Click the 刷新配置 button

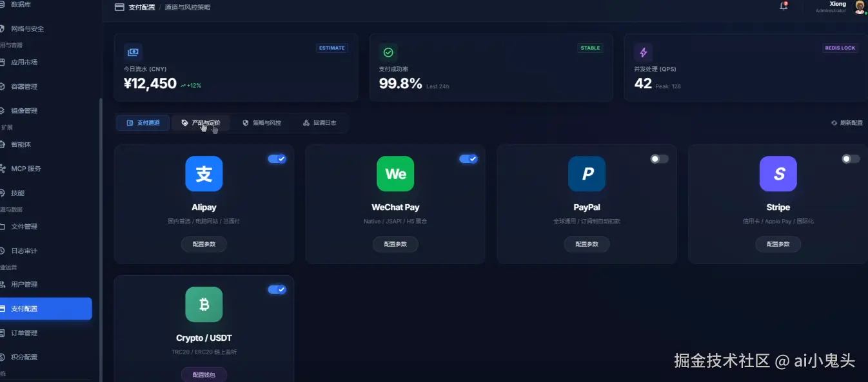tap(847, 122)
